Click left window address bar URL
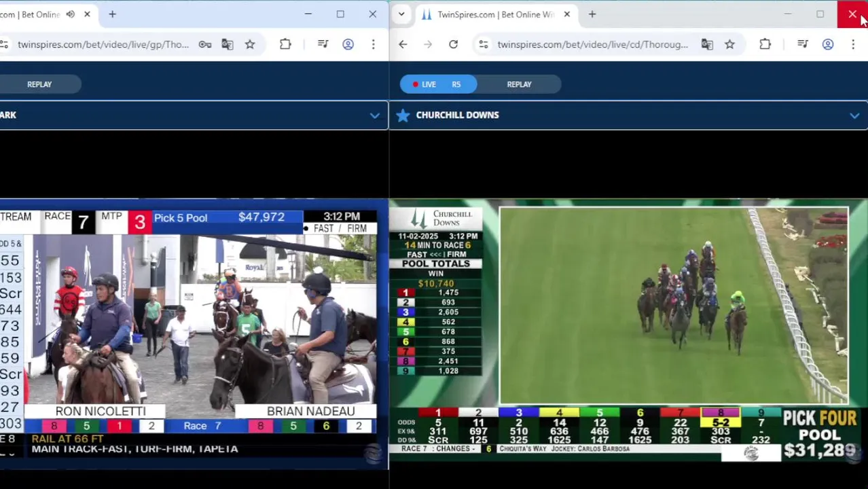This screenshot has height=489, width=868. (103, 45)
